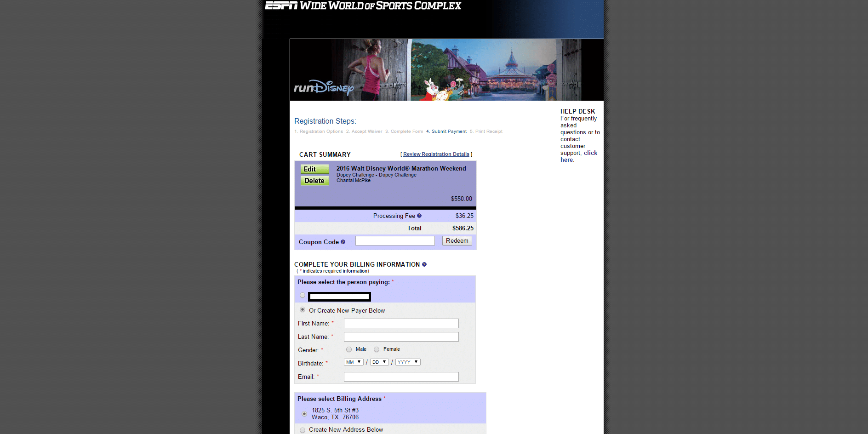This screenshot has height=434, width=868.
Task: Click into the Coupon Code text field
Action: click(x=395, y=241)
